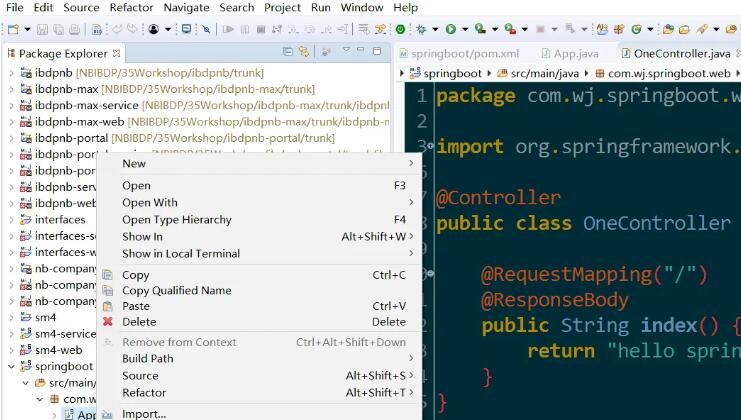The height and width of the screenshot is (420, 741).
Task: Toggle Link with Editor in Package Explorer
Action: [x=303, y=51]
